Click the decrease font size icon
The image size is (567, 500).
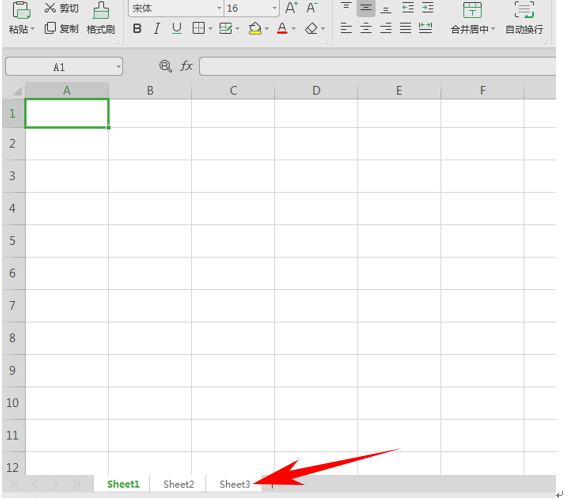click(312, 8)
